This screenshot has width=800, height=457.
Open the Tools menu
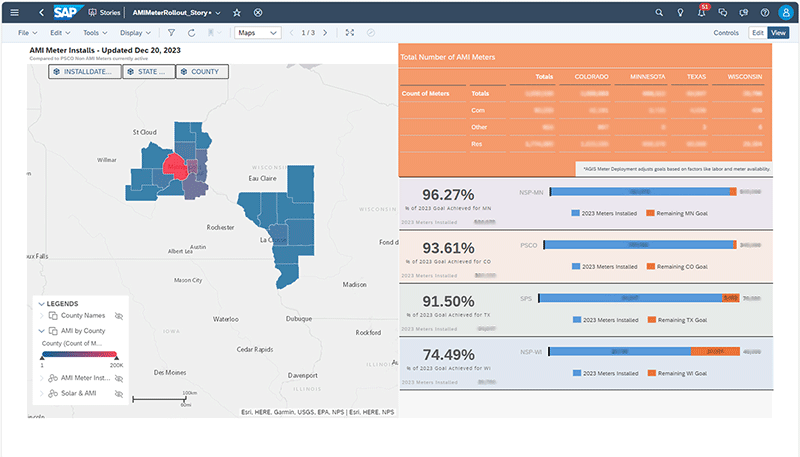pos(93,33)
